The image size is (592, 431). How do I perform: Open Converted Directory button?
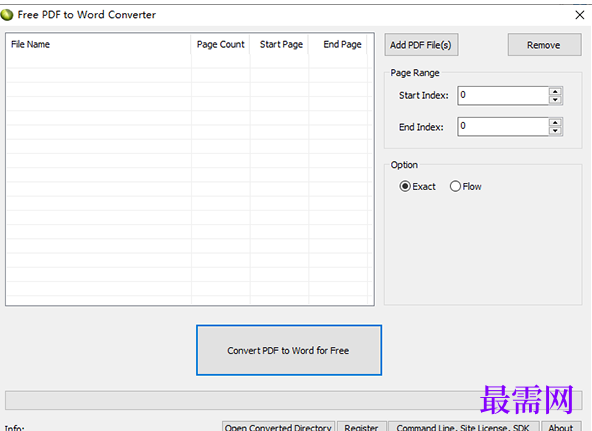click(278, 426)
